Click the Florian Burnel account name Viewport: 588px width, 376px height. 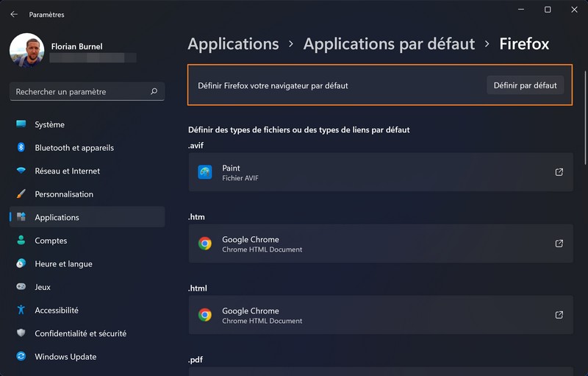[x=76, y=46]
